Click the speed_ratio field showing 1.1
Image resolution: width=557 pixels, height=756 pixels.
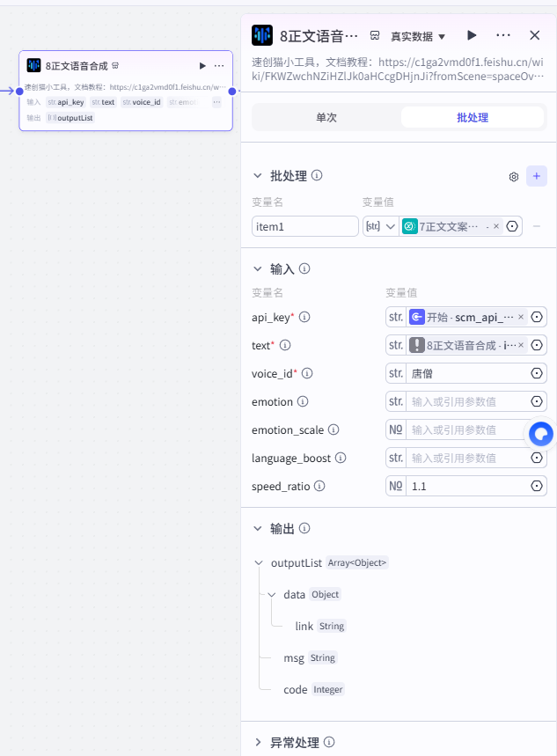467,486
